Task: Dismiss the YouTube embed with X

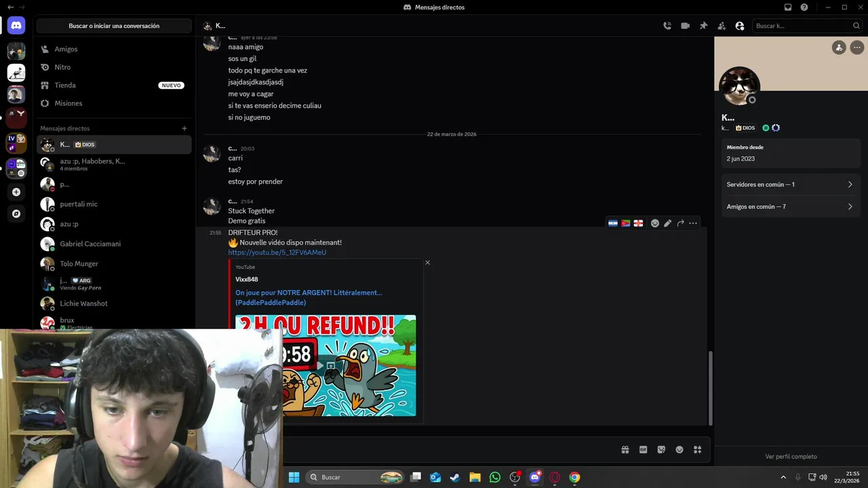Action: 427,262
